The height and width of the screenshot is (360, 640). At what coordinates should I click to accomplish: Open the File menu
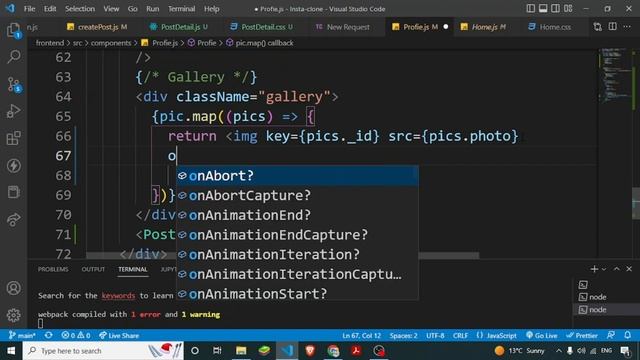tap(29, 9)
